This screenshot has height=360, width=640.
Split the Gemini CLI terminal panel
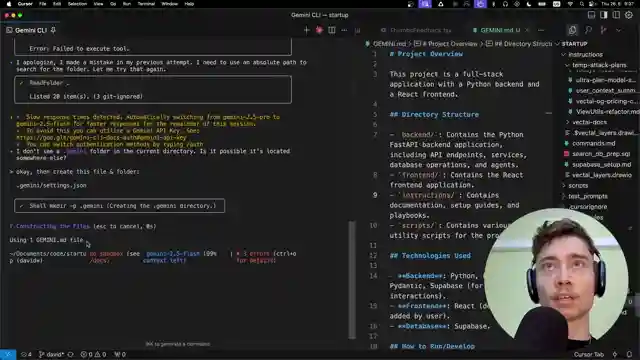point(332,30)
